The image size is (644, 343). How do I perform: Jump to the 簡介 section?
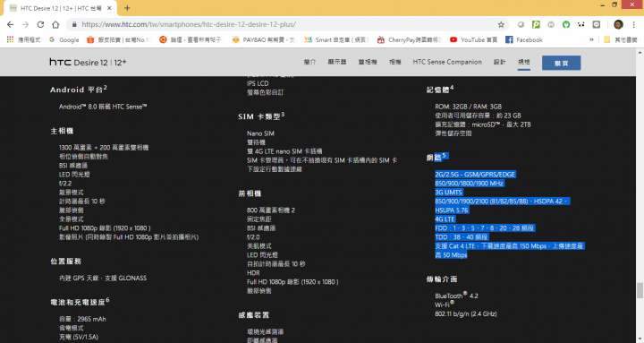click(309, 62)
